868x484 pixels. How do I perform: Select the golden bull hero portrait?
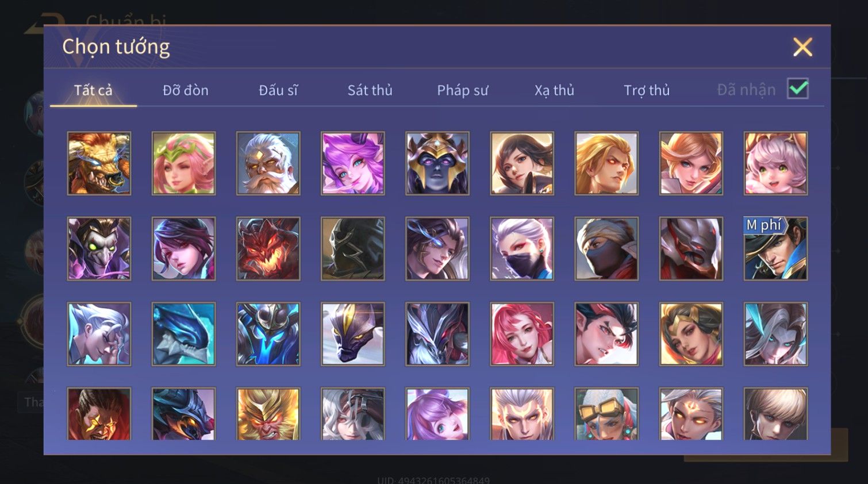tap(99, 163)
